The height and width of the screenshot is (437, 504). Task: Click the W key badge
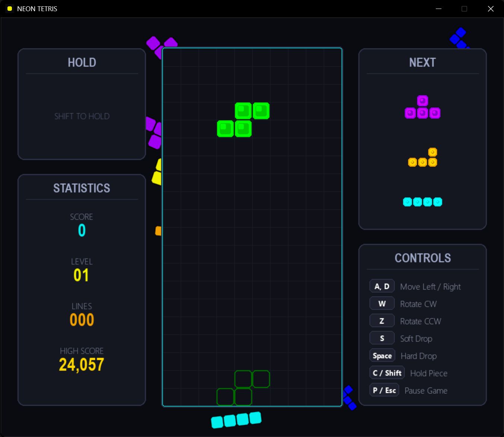point(382,304)
